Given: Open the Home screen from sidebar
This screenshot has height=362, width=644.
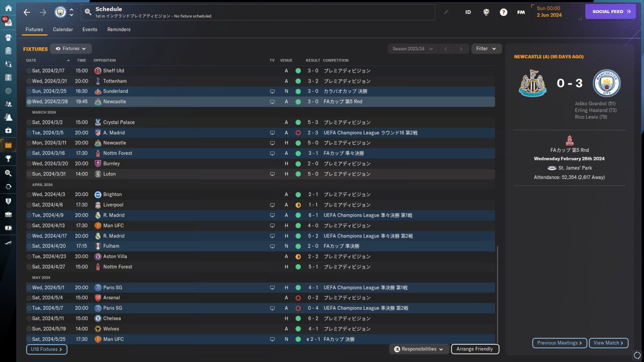Looking at the screenshot, I should pyautogui.click(x=8, y=9).
